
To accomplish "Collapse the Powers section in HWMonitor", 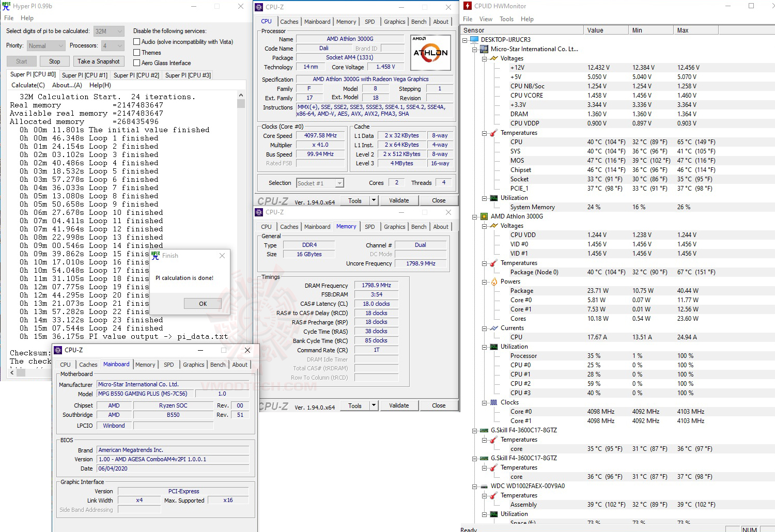I will pos(485,281).
